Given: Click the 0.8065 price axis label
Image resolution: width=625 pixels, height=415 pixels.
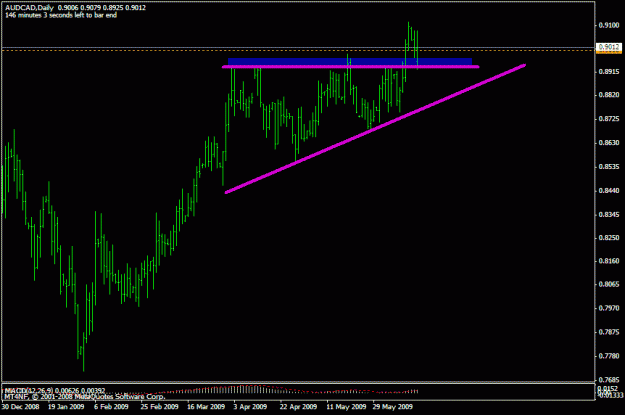Looking at the screenshot, I should pyautogui.click(x=609, y=284).
